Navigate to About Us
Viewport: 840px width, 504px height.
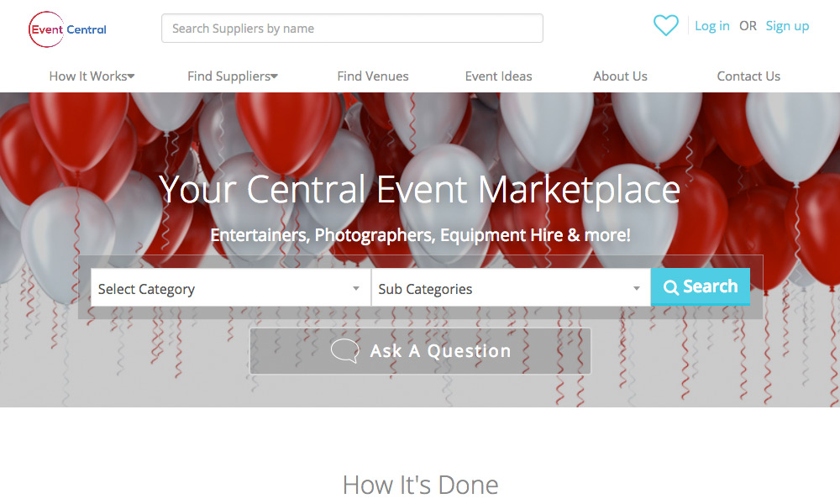[x=620, y=76]
